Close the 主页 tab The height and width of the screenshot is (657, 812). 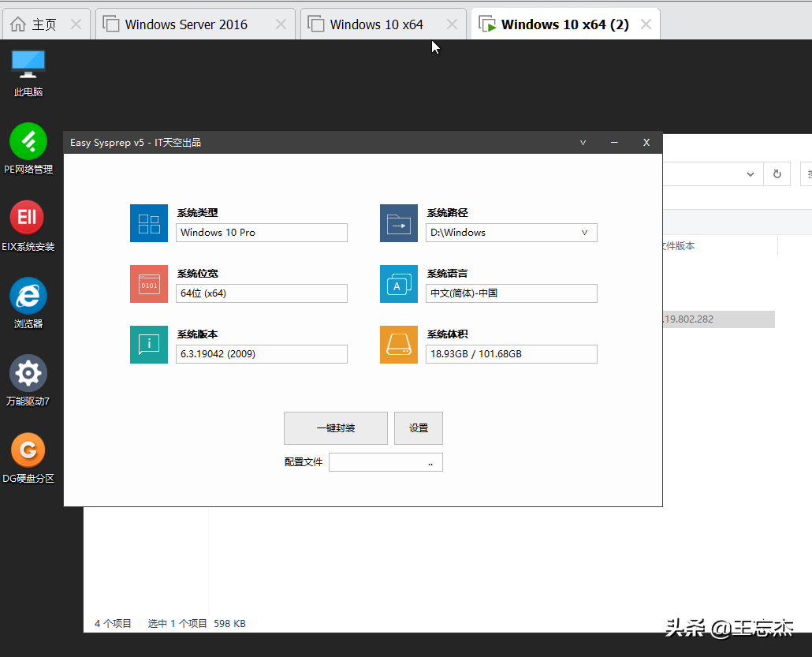76,24
